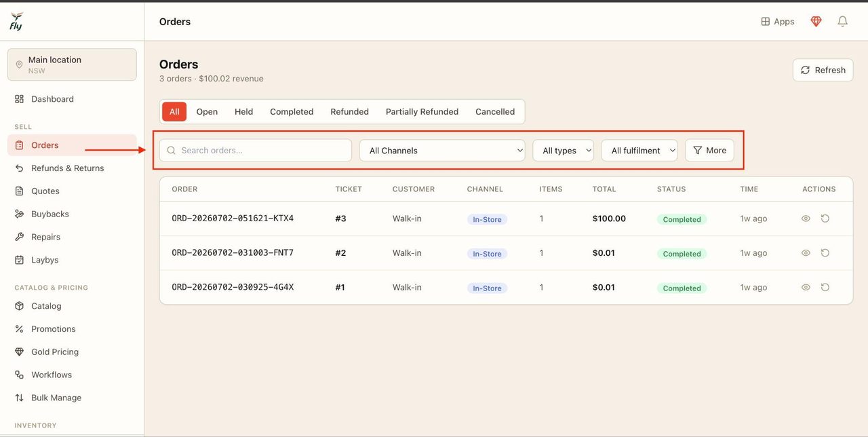Screen dimensions: 868x437
Task: Click the Laybys calendar icon
Action: click(19, 260)
